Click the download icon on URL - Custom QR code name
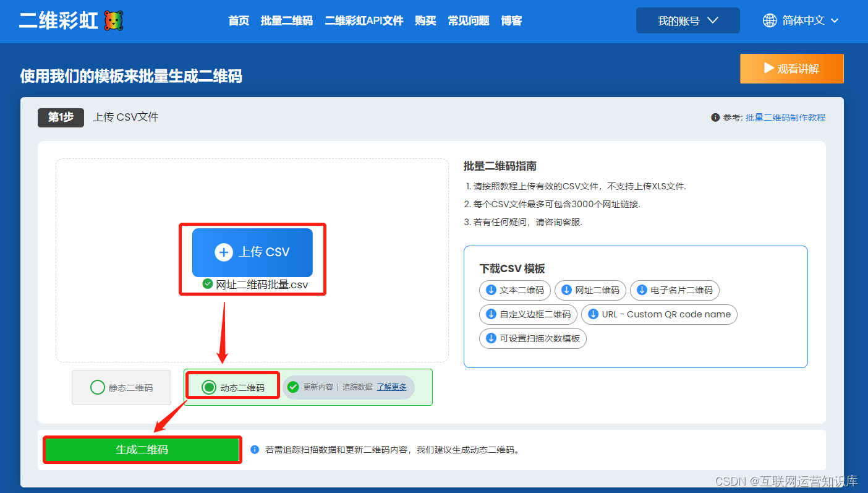The width and height of the screenshot is (868, 493). [x=593, y=314]
